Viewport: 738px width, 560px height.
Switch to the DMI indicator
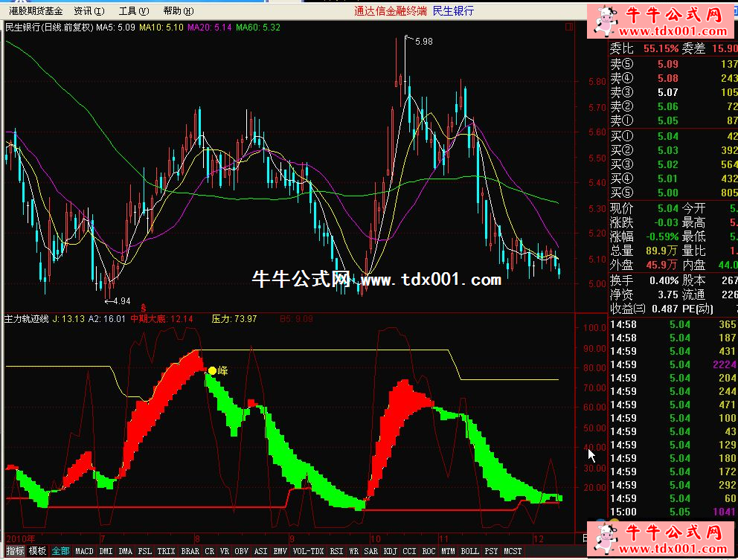click(x=106, y=550)
